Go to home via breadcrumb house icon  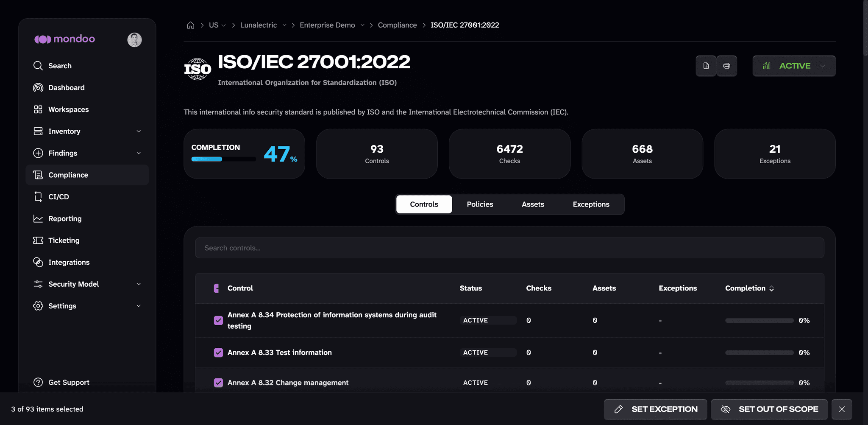coord(191,25)
